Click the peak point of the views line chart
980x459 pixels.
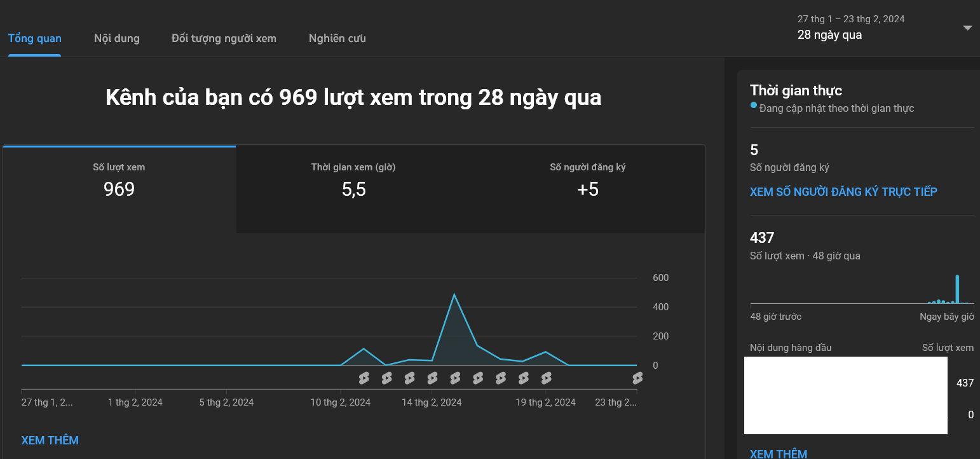point(454,294)
